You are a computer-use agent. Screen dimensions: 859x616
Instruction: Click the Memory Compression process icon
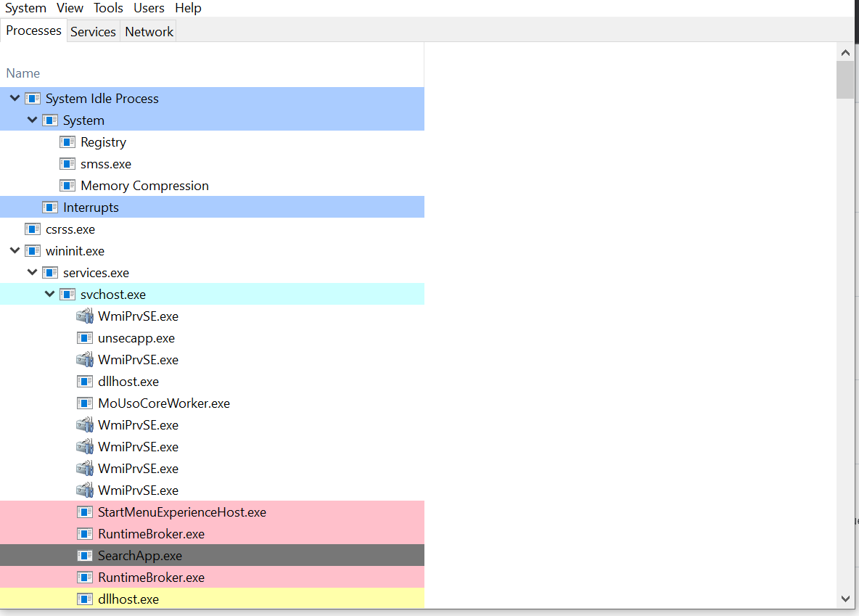point(67,185)
